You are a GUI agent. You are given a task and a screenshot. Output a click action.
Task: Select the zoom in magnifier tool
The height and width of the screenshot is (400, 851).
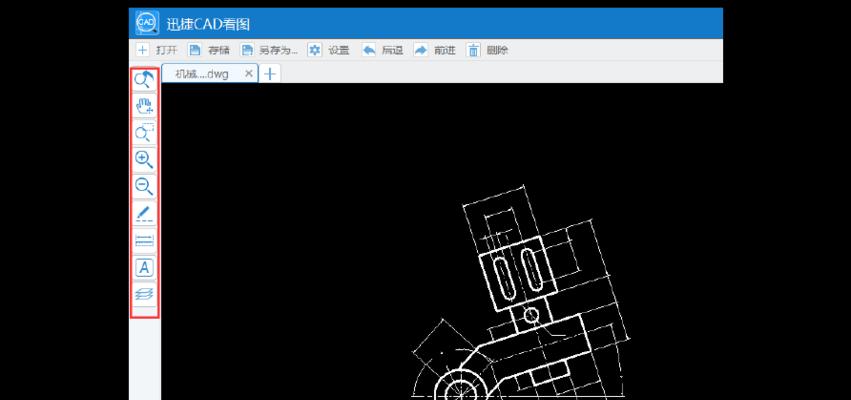[x=144, y=160]
